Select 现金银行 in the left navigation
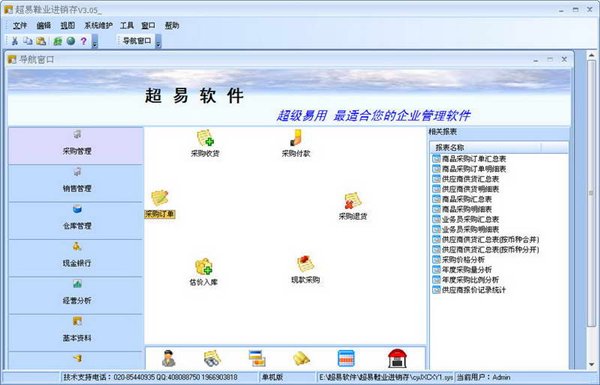 [x=76, y=258]
